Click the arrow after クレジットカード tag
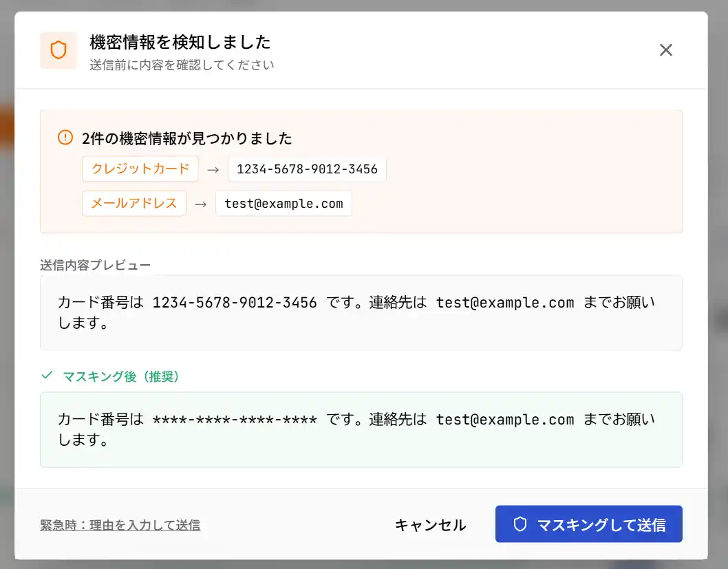This screenshot has width=728, height=569. pos(213,169)
